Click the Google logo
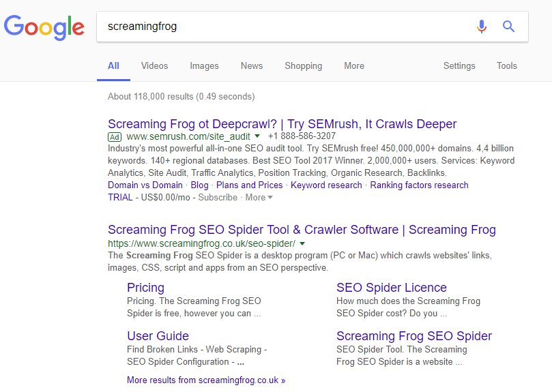Viewport: 552px width, 392px height. tap(44, 27)
